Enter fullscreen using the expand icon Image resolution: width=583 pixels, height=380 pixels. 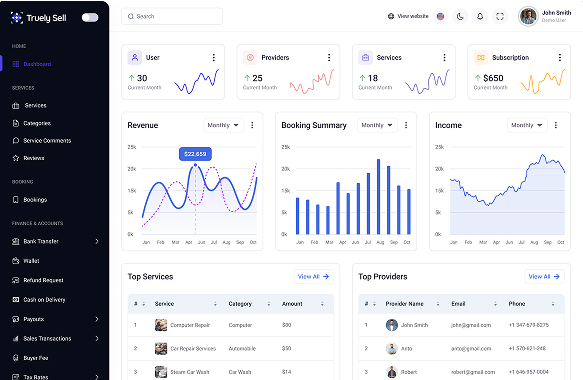pyautogui.click(x=500, y=16)
